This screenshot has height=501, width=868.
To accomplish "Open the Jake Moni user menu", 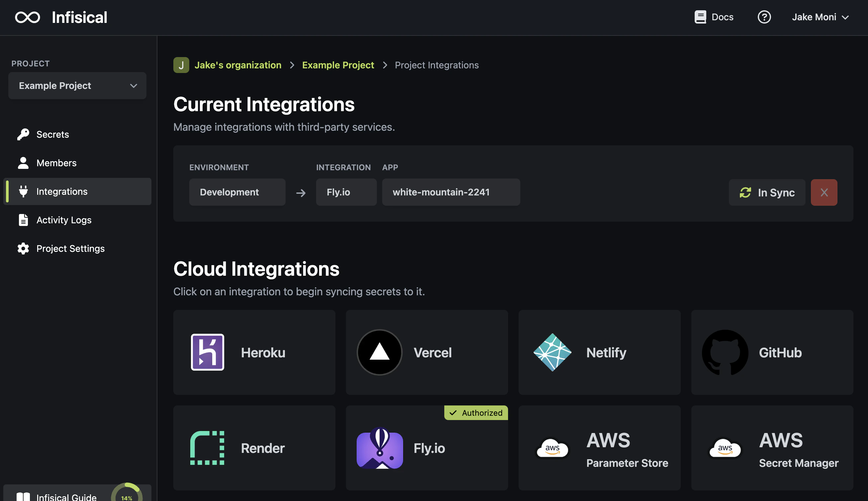I will click(820, 17).
